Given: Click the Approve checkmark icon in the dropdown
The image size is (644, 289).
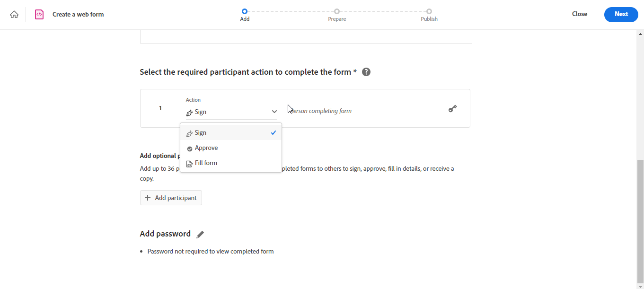Looking at the screenshot, I should point(191,148).
